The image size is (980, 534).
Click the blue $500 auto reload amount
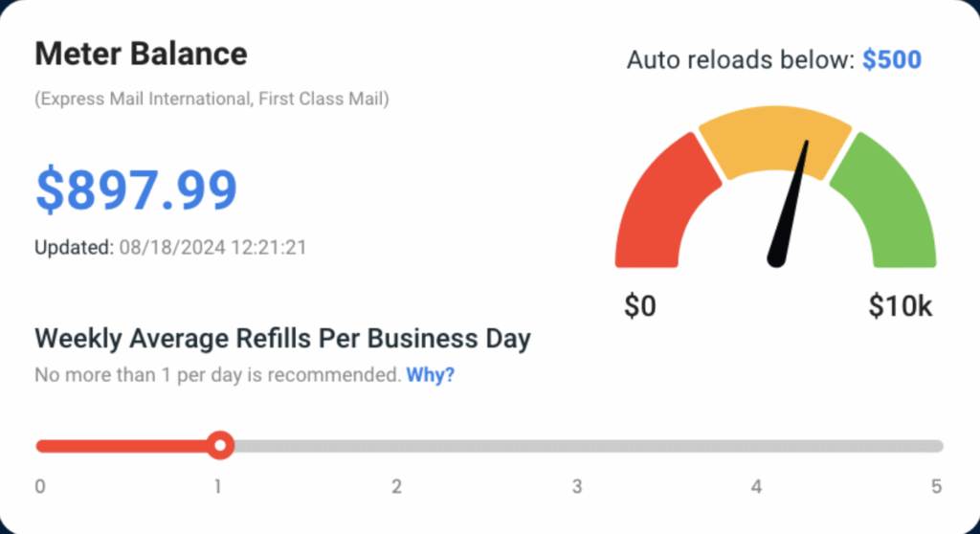click(891, 60)
